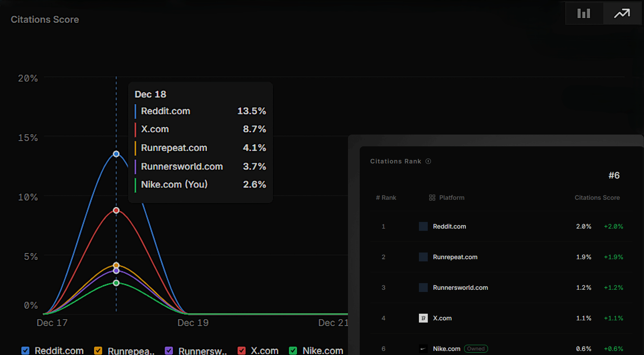Open X.com in the rank table
The width and height of the screenshot is (644, 355).
(442, 318)
